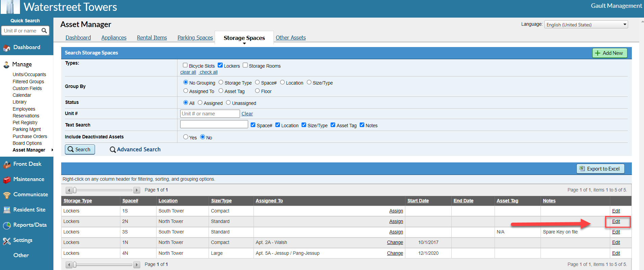Click the 'check all' types link
Viewport: 644px width, 270px height.
click(209, 72)
